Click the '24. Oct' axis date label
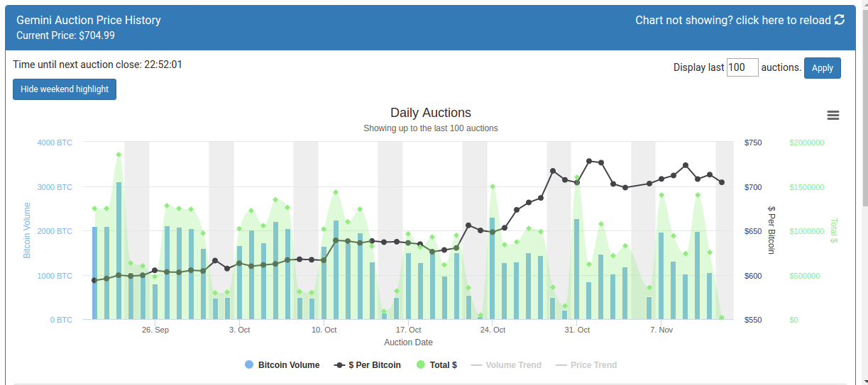Image resolution: width=868 pixels, height=385 pixels. pos(493,330)
